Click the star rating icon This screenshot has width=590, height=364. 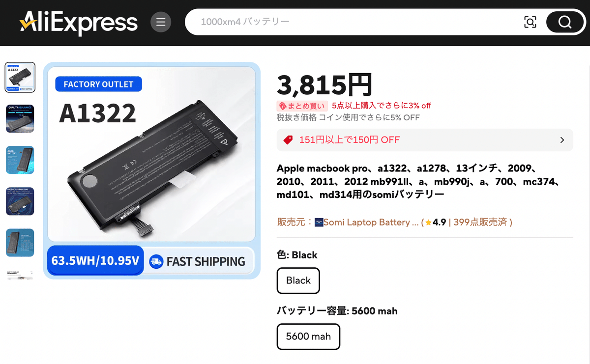428,223
